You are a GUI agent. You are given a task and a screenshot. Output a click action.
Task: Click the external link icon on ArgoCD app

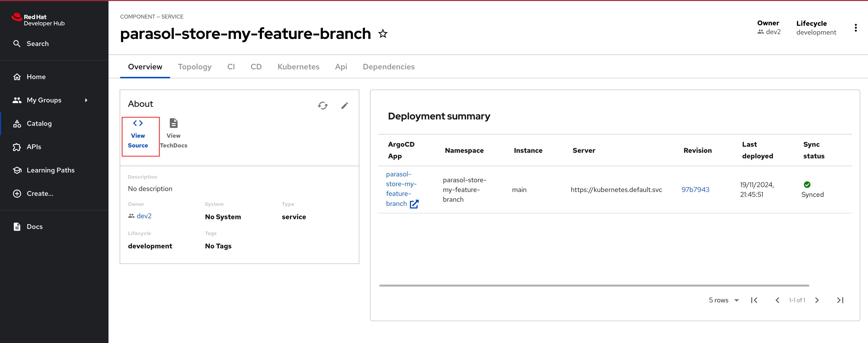(x=416, y=204)
